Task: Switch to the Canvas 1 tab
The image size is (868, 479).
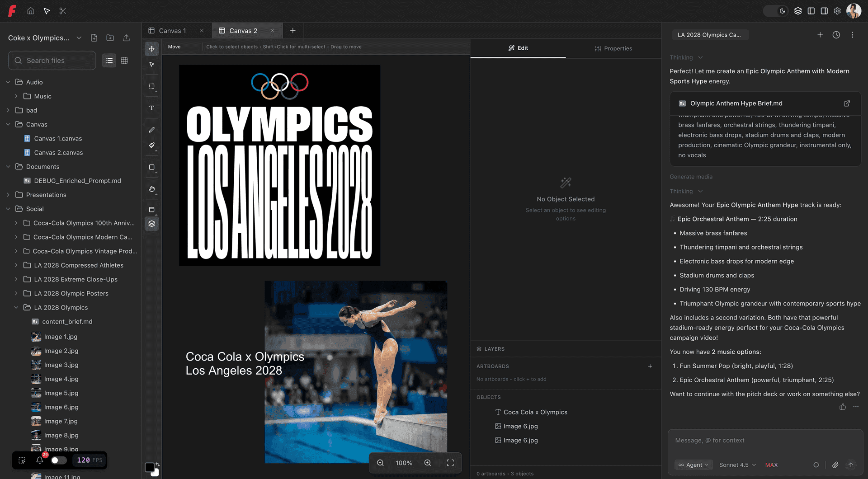Action: click(x=172, y=31)
